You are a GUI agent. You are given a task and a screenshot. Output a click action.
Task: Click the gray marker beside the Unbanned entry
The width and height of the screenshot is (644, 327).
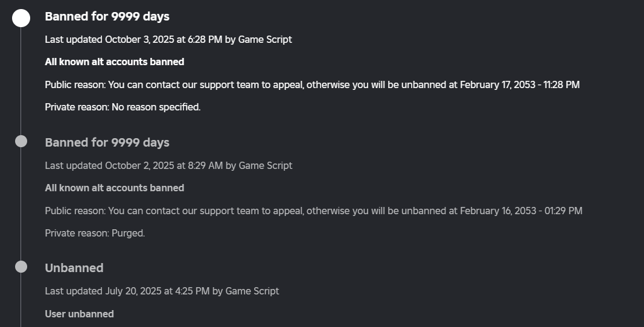pos(21,267)
